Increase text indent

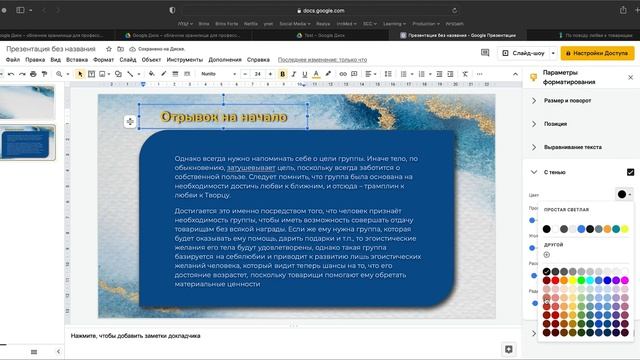coord(450,74)
